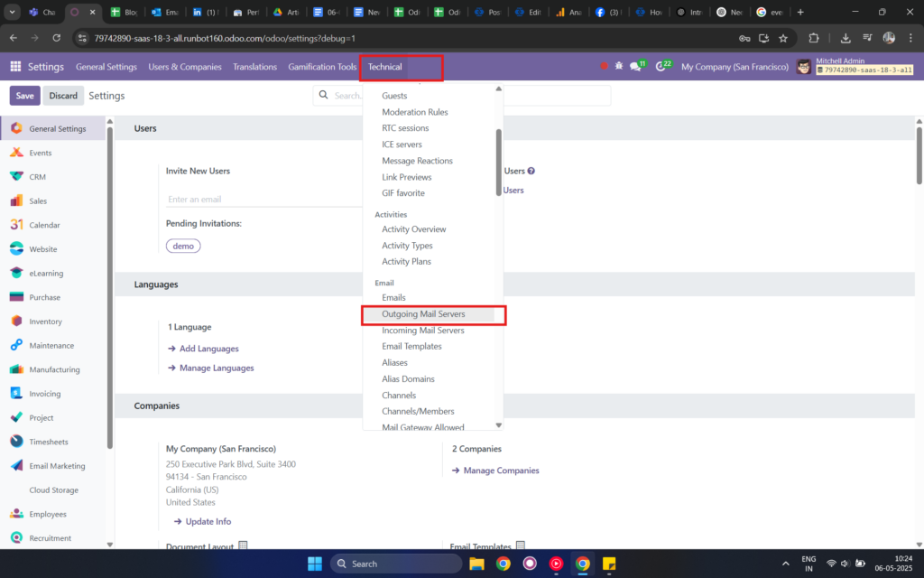Open Email Marketing settings section
The height and width of the screenshot is (578, 924).
click(53, 466)
